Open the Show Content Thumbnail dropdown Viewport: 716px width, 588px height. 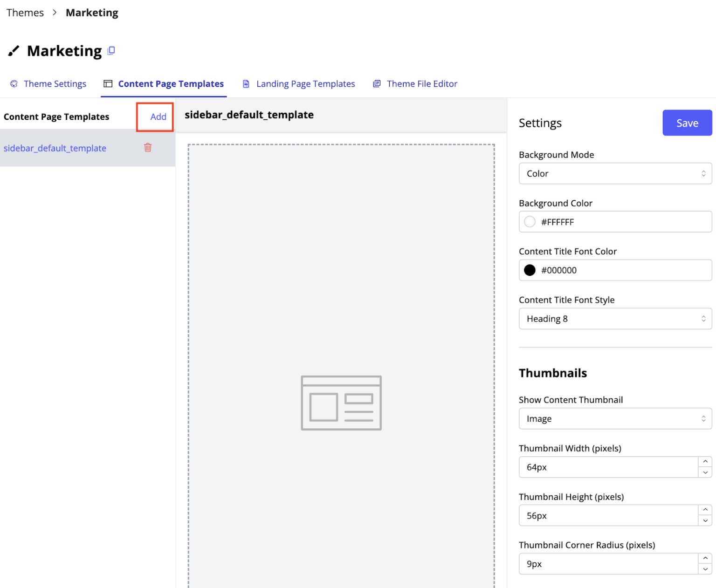(615, 418)
